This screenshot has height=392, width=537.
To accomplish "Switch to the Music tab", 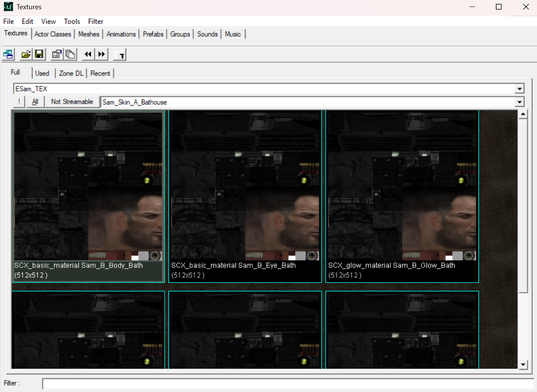I will pyautogui.click(x=233, y=34).
